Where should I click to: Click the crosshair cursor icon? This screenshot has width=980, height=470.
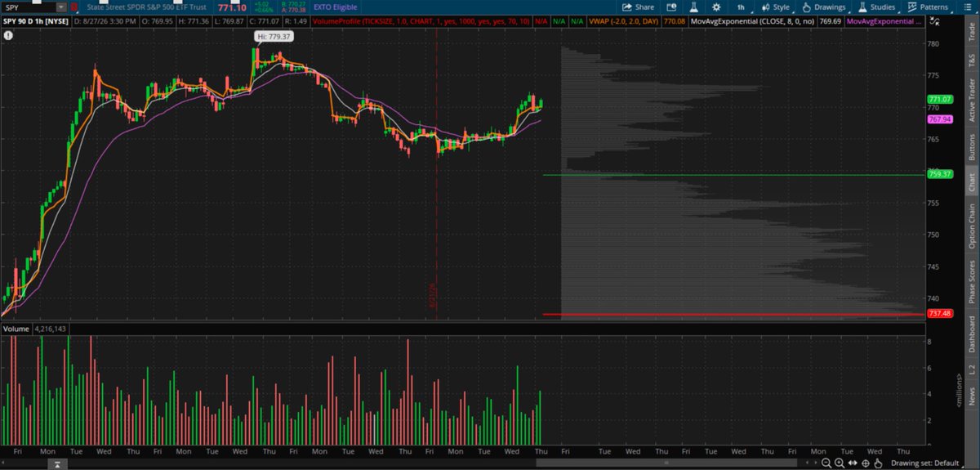[866, 463]
